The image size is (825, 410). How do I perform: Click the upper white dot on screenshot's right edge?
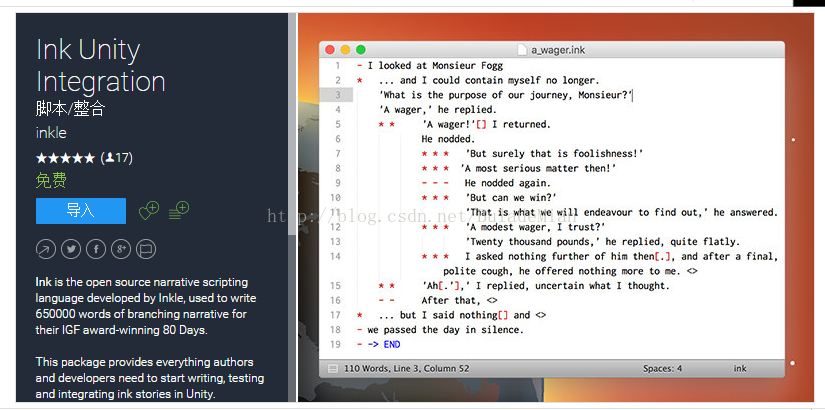point(793,139)
